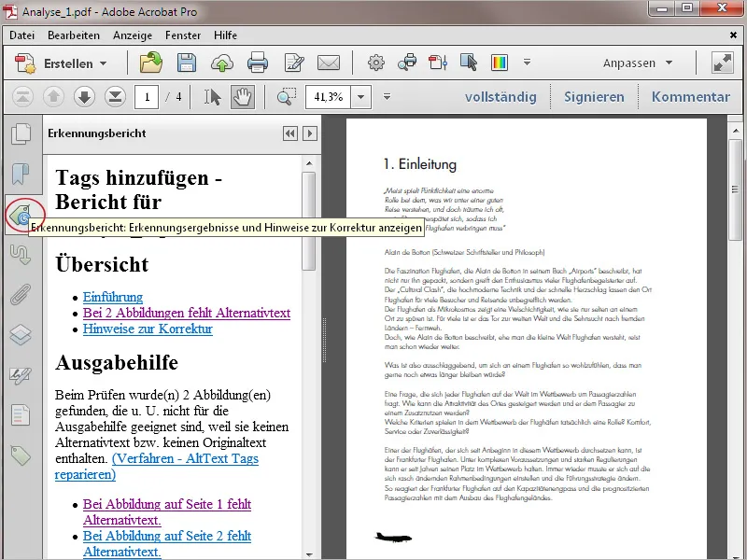
Task: Click the color spectrum icon in toolbar
Action: (500, 63)
